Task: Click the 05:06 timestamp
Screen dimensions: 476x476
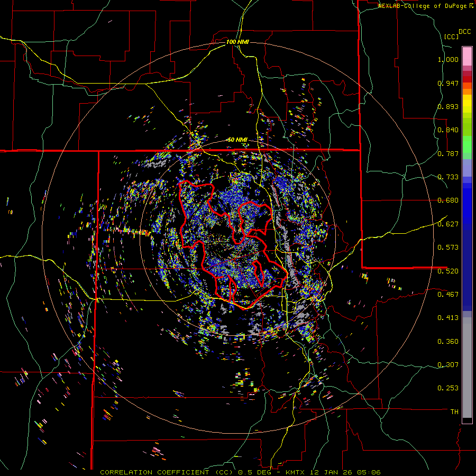Action: (x=369, y=472)
